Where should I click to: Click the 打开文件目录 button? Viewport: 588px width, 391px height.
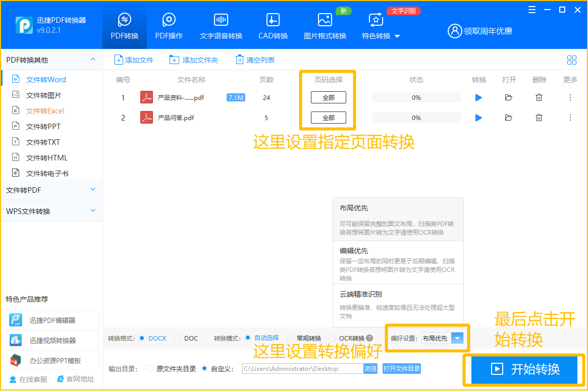(x=402, y=368)
